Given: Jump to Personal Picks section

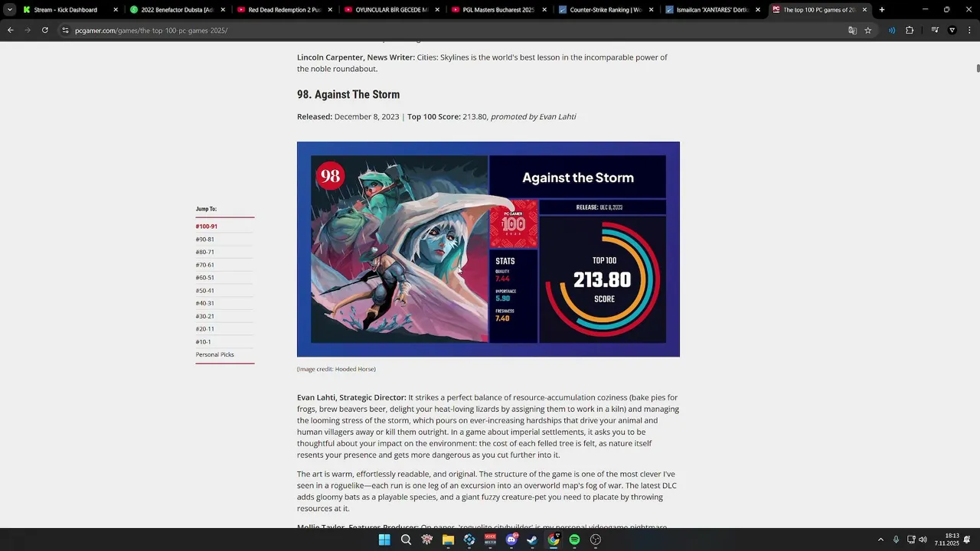Looking at the screenshot, I should click(x=214, y=354).
